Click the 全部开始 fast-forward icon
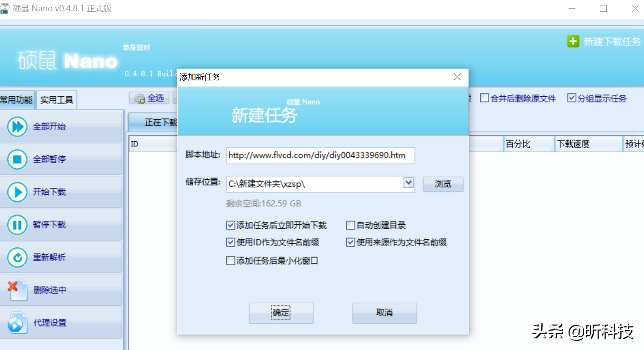Screen dimensions: 644x350 point(17,127)
